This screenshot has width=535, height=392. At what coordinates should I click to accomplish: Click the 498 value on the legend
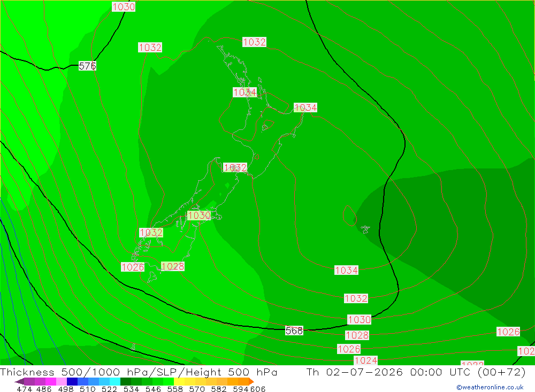click(x=65, y=389)
